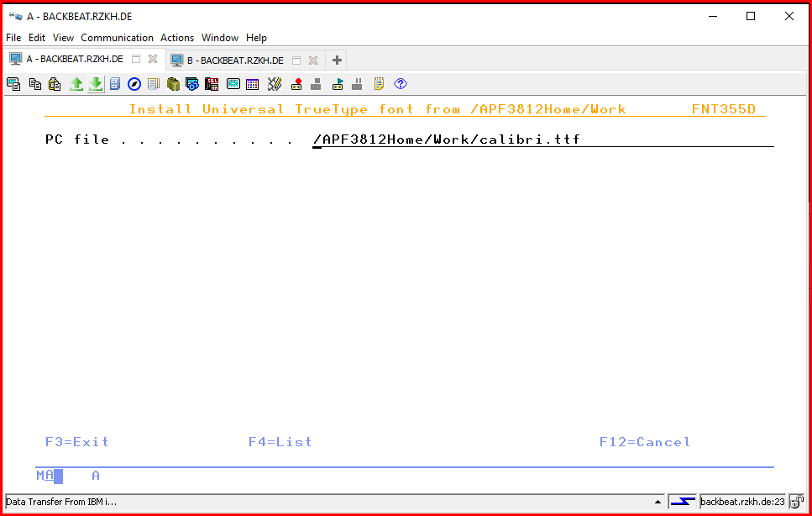Detach session tab A using its window icon
This screenshot has height=516, width=812.
click(x=136, y=59)
